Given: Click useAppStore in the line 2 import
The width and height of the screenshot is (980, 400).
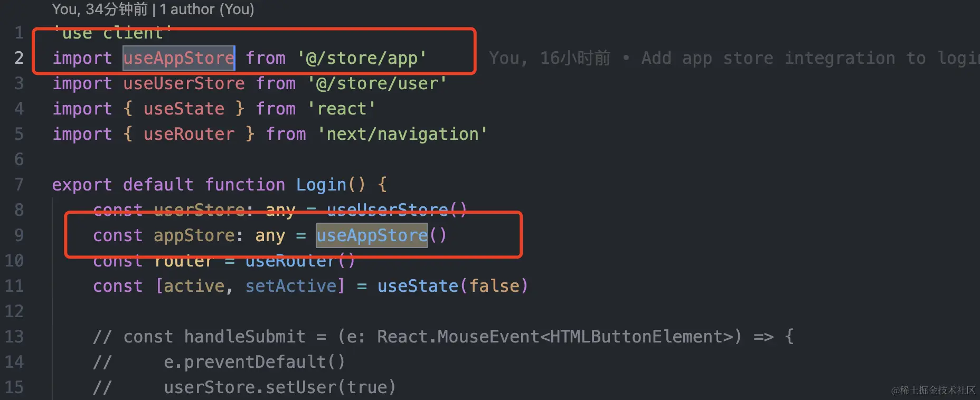Looking at the screenshot, I should point(178,58).
